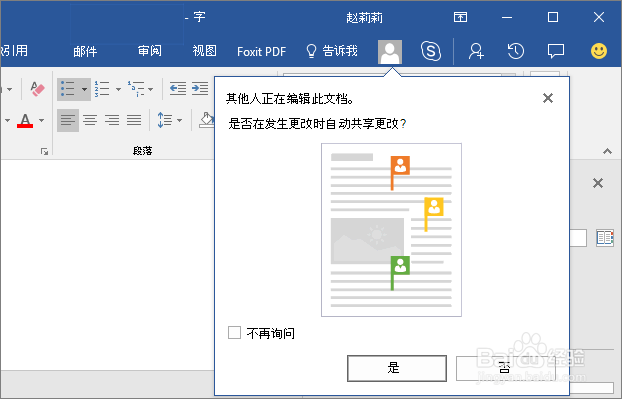This screenshot has width=622, height=399.
Task: Open the comments speech bubble icon
Action: [556, 51]
